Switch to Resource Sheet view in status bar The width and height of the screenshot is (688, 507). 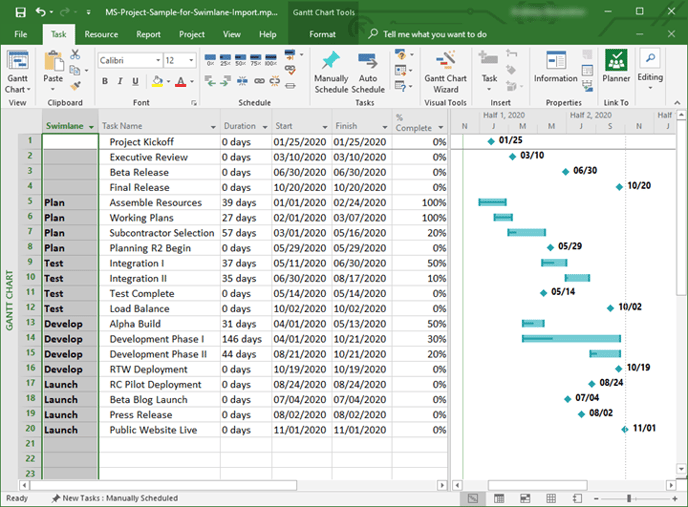click(x=551, y=498)
